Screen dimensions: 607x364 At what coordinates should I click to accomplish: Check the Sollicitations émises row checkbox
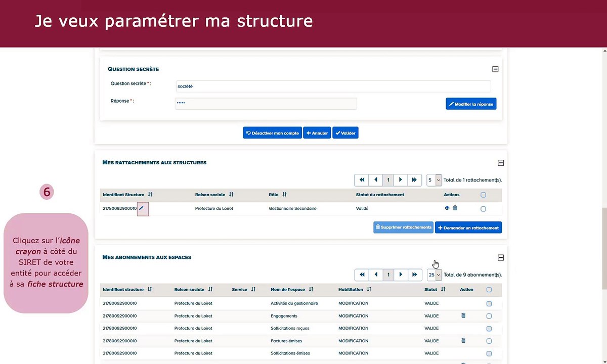[489, 353]
